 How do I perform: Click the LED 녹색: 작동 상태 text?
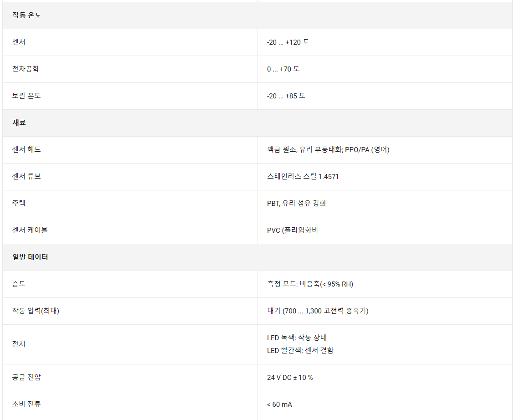click(297, 338)
